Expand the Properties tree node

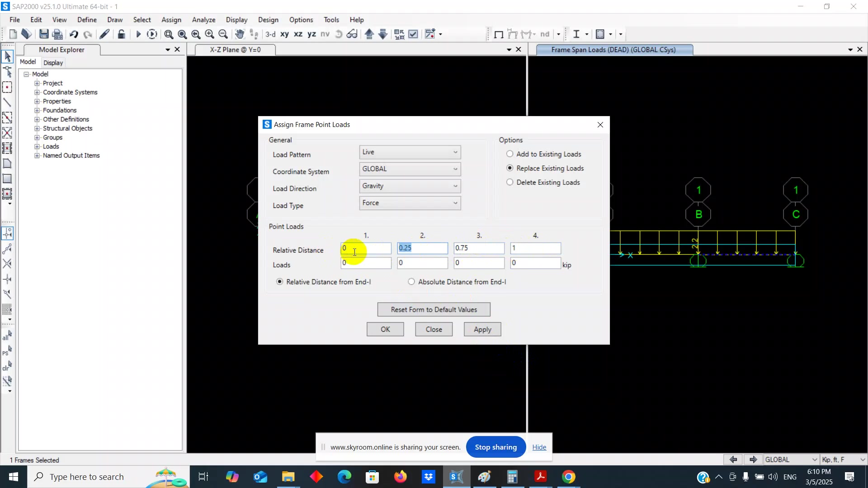pos(37,101)
